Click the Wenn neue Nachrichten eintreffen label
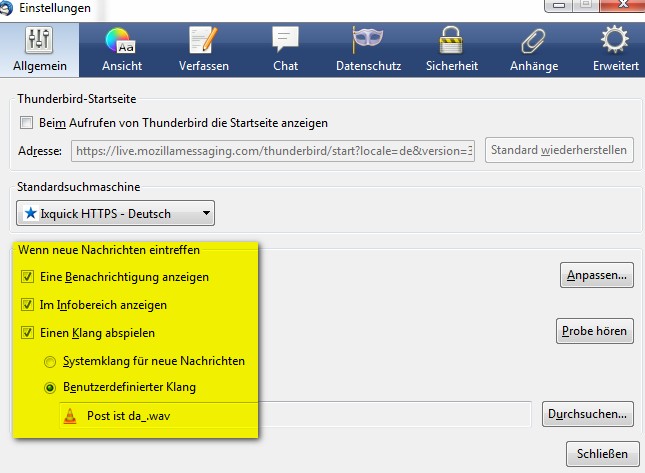The height and width of the screenshot is (473, 645). (109, 250)
